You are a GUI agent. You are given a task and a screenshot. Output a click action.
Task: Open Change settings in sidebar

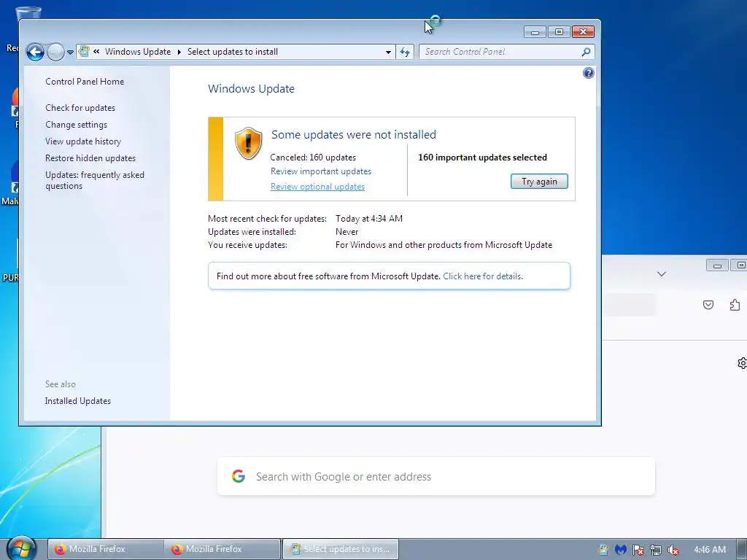pos(76,125)
